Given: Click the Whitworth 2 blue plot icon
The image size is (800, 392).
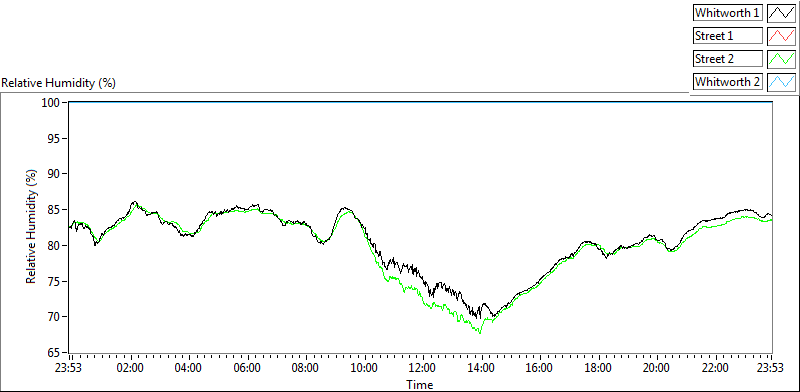Looking at the screenshot, I should pos(780,82).
